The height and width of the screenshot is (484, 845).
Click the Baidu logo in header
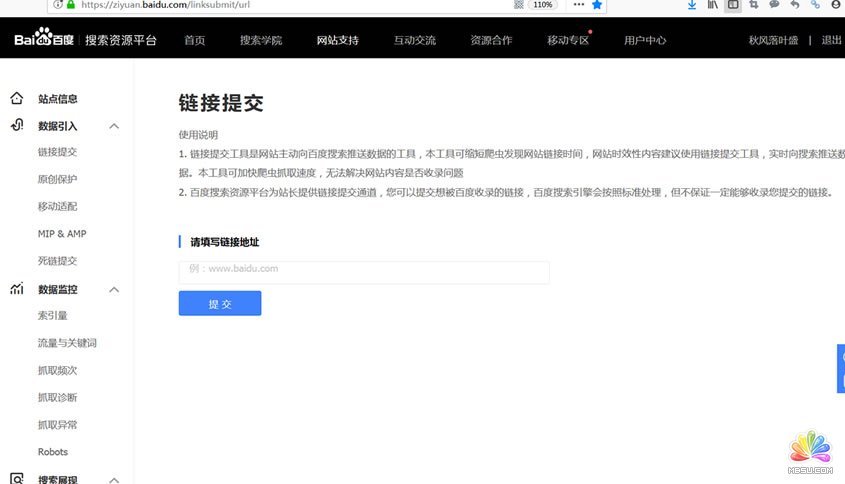click(40, 41)
